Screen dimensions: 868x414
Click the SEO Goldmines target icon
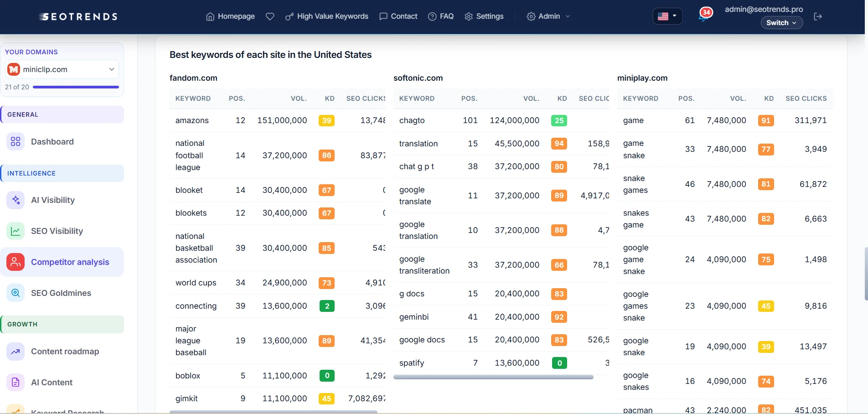click(x=15, y=293)
